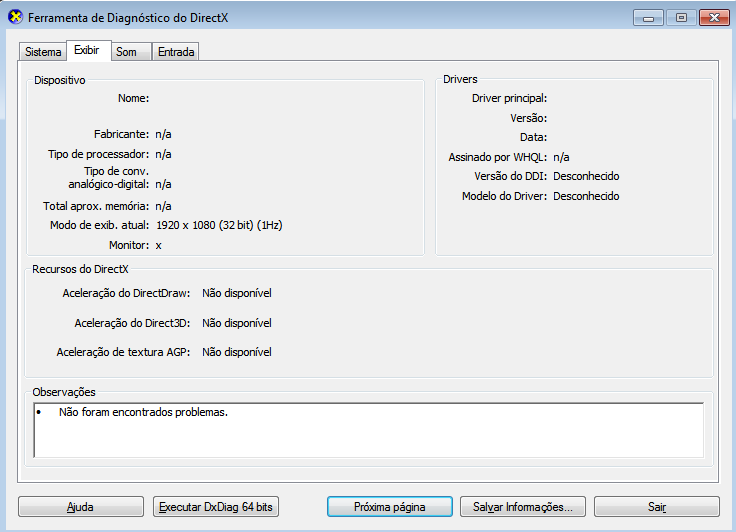The height and width of the screenshot is (532, 736).
Task: Click the Ajuda button
Action: pyautogui.click(x=81, y=507)
